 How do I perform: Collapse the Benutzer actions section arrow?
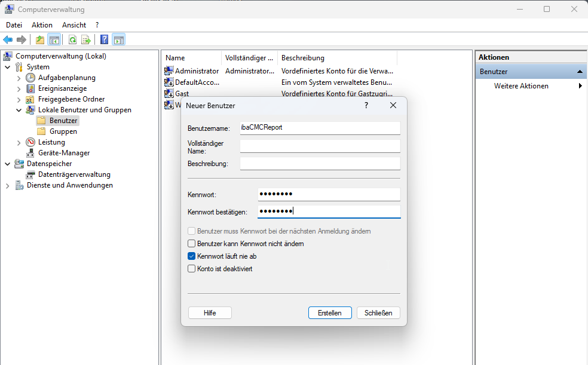[x=580, y=72]
